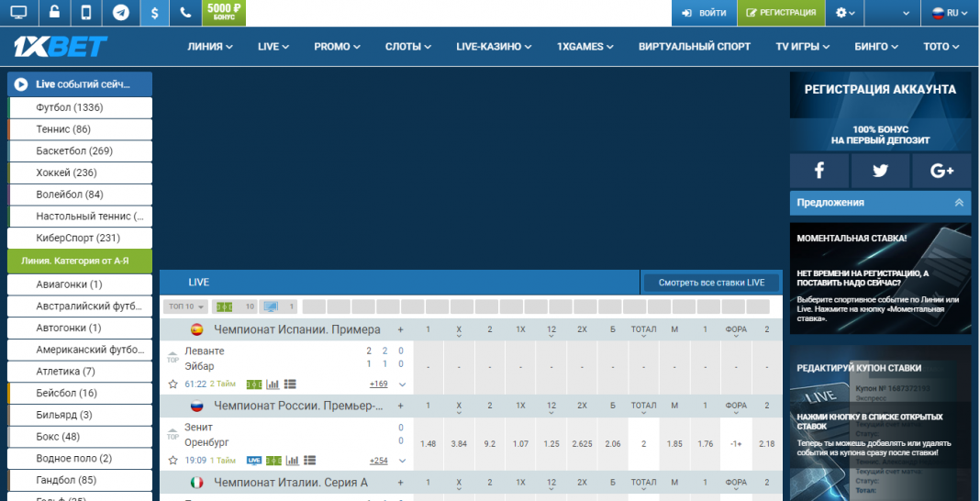This screenshot has height=501, width=980.
Task: Add Levante vs Eibar match to favorites
Action: (173, 384)
